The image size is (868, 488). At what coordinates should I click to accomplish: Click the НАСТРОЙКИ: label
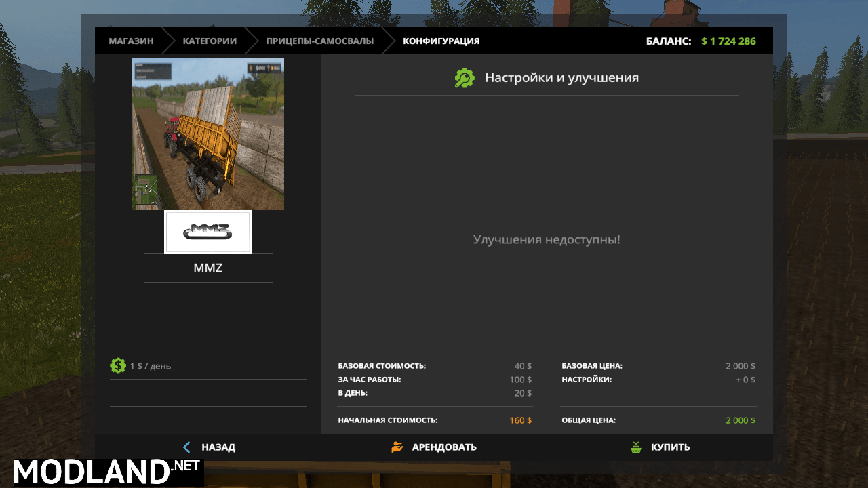[x=587, y=380]
